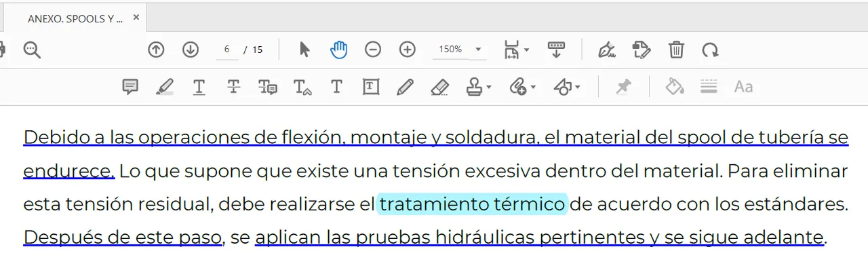
Task: Expand the Stamp tool dropdown
Action: [x=489, y=88]
